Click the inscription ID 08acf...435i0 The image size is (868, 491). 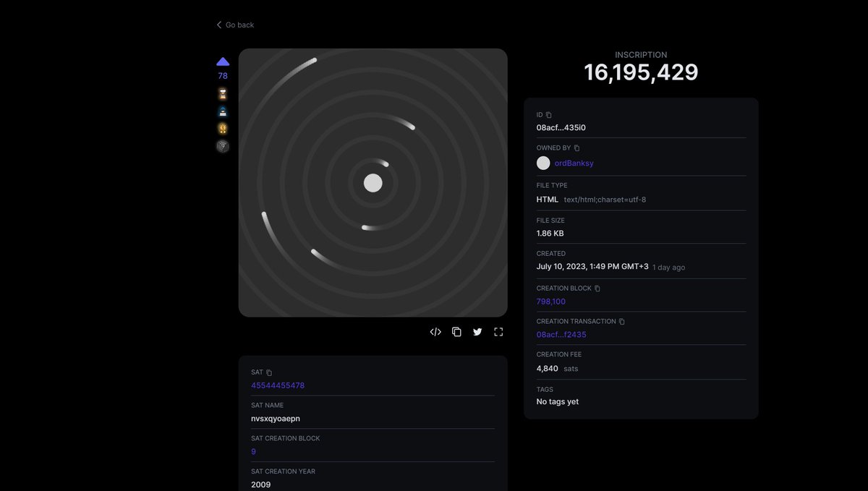point(561,128)
